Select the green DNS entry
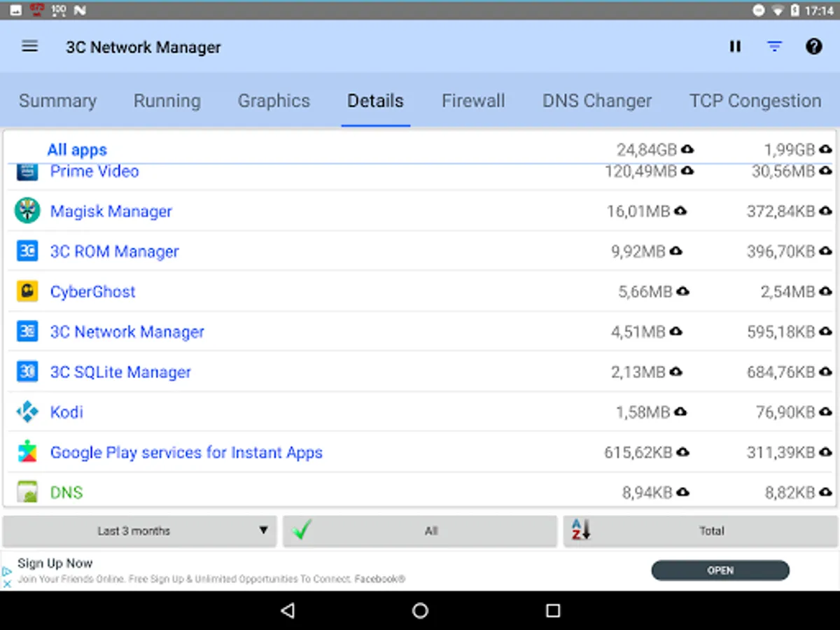840x630 pixels. 66,493
